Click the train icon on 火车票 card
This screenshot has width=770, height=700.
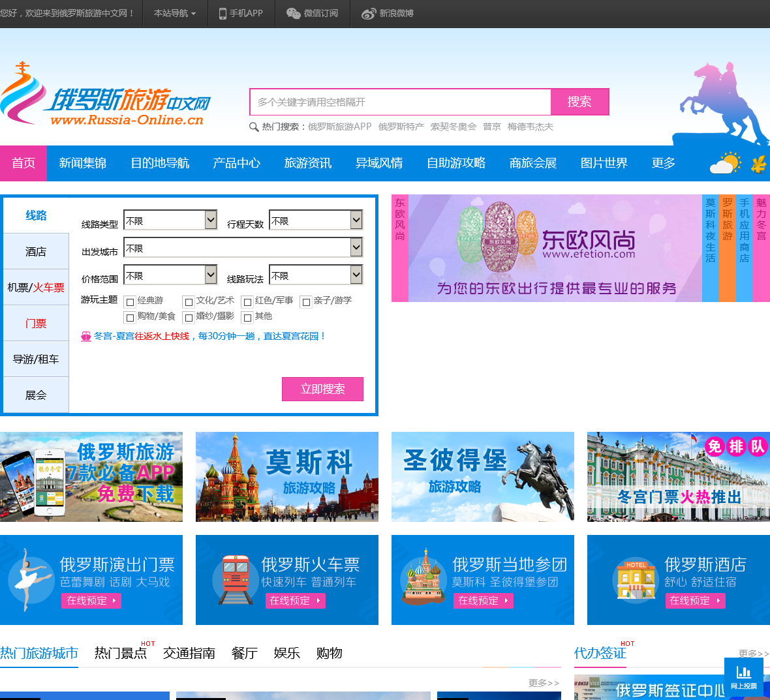[236, 580]
